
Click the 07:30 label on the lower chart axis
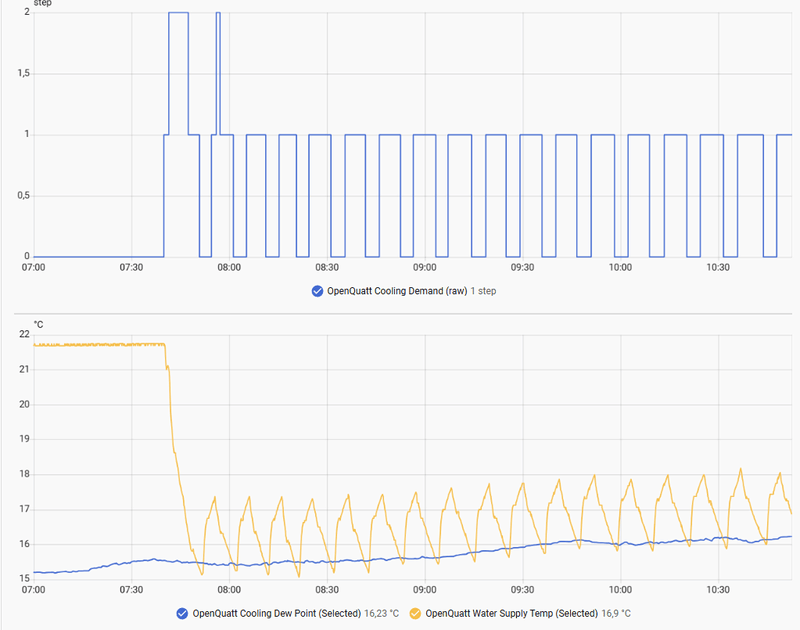coord(131,590)
